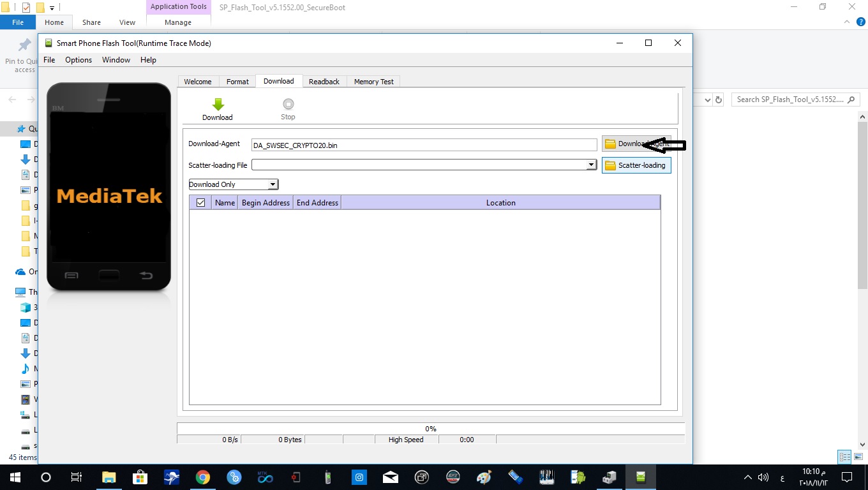Click the Explorer search box
This screenshot has width=868, height=490.
(x=796, y=100)
